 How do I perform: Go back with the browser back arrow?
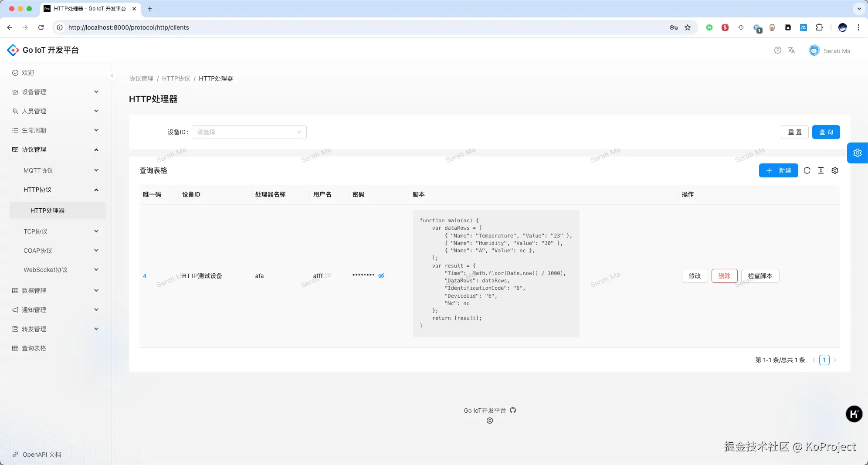[10, 27]
